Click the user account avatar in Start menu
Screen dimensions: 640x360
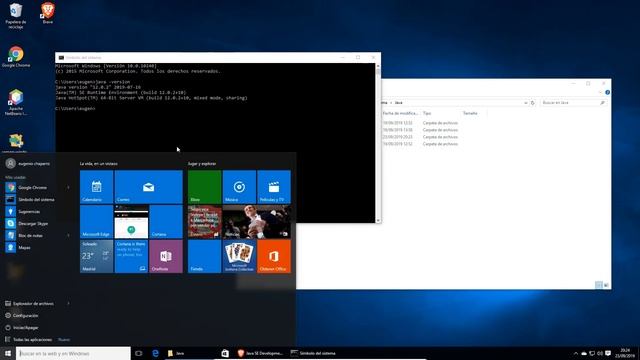[11, 163]
